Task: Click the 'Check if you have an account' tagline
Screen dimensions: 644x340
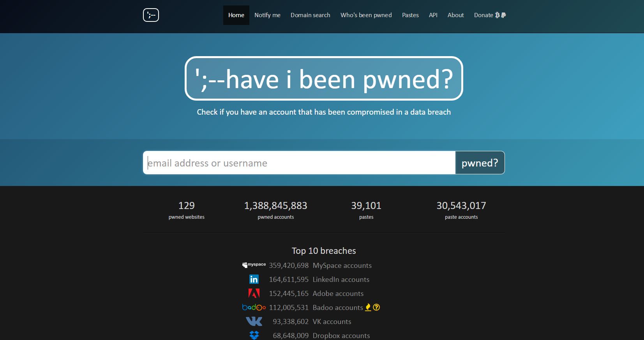Action: 324,112
